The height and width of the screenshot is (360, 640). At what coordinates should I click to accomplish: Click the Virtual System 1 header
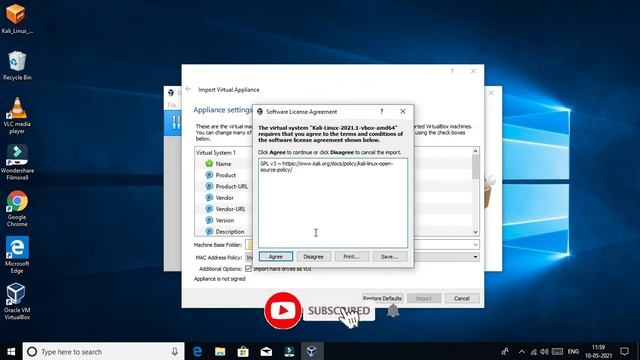216,153
